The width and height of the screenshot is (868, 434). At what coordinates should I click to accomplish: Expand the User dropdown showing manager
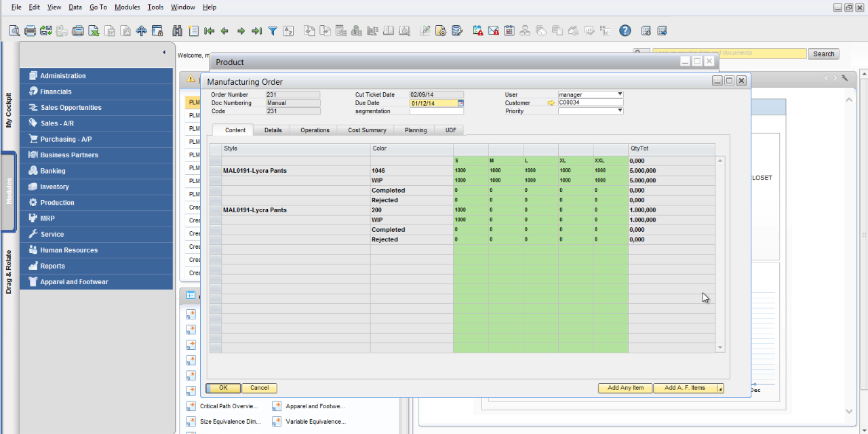619,95
